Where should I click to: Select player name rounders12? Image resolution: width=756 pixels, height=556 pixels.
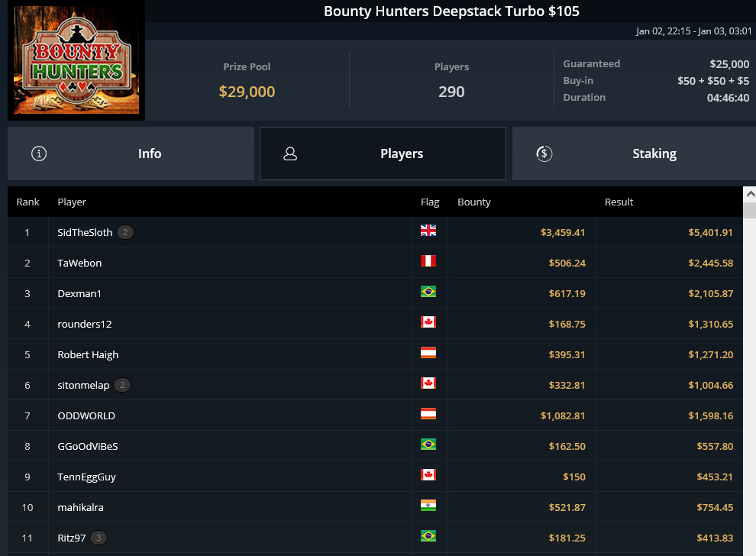(x=84, y=324)
